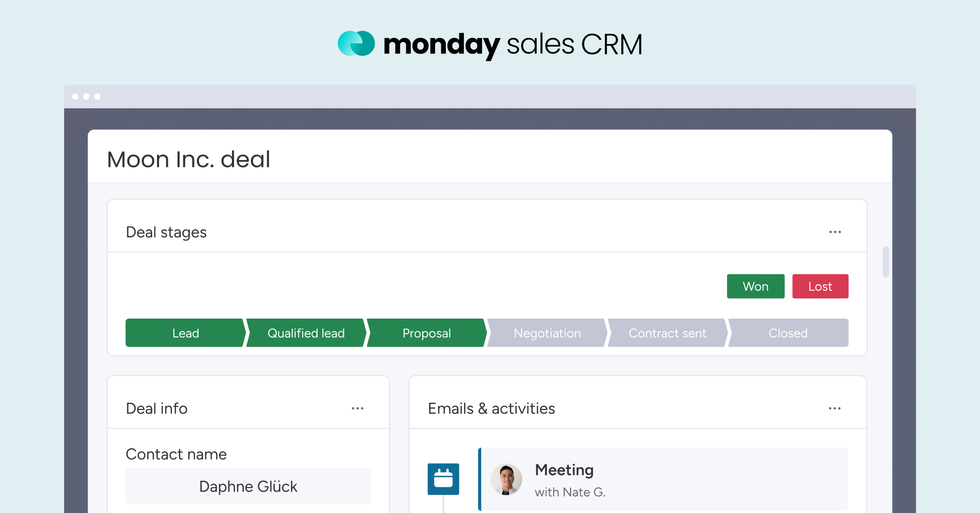Open Emails & activities three-dot menu

(x=834, y=408)
